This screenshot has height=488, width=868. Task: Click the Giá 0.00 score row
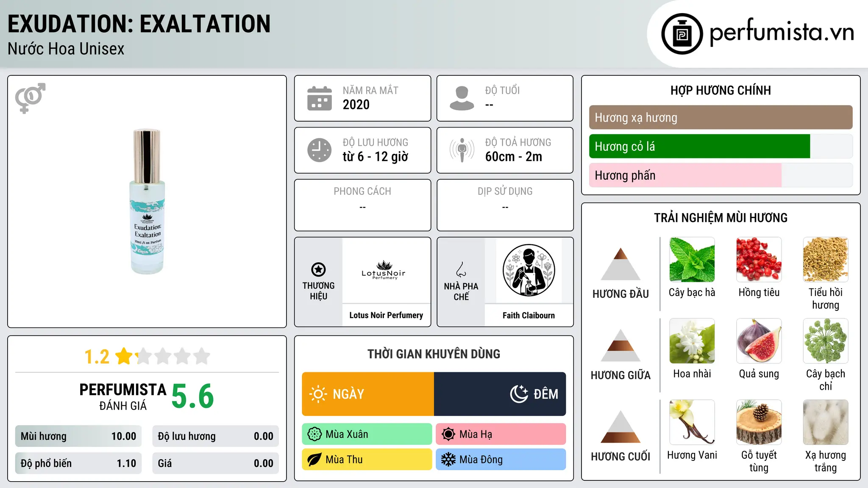[215, 463]
